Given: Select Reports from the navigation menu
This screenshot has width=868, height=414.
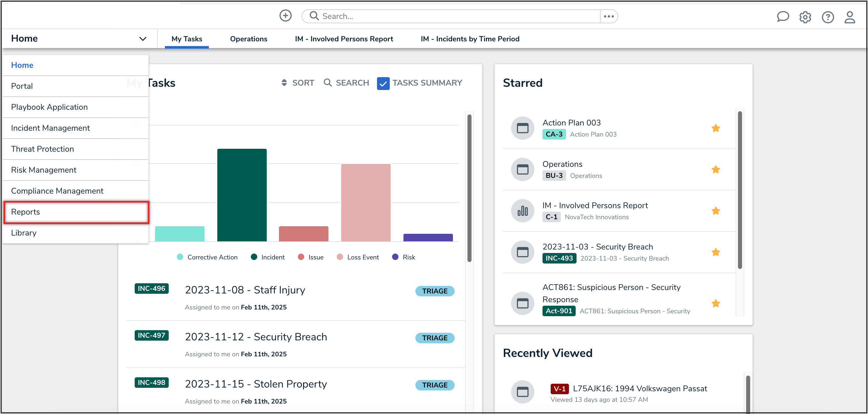Looking at the screenshot, I should (26, 212).
